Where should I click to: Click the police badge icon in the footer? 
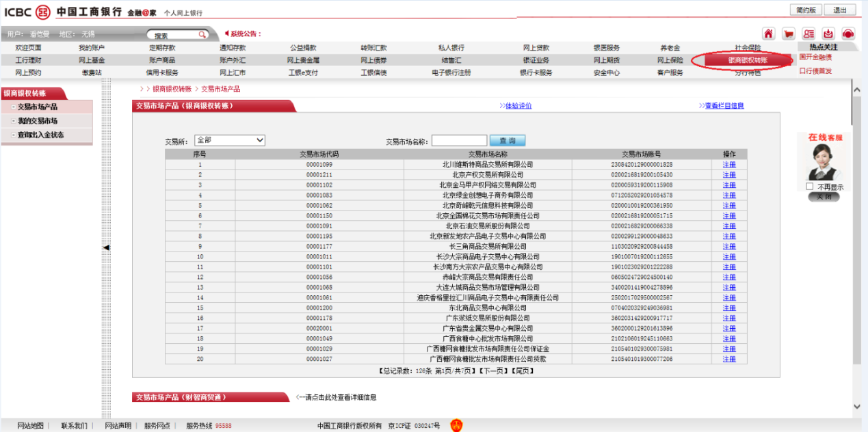coord(456,425)
